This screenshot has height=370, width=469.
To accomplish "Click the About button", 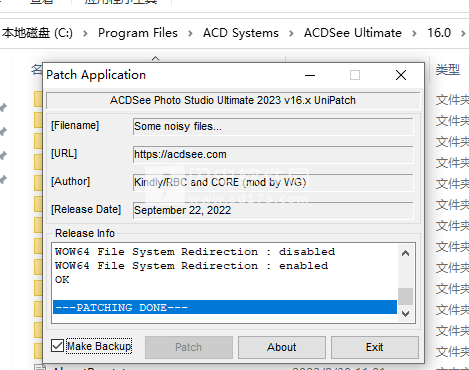I will tap(282, 347).
